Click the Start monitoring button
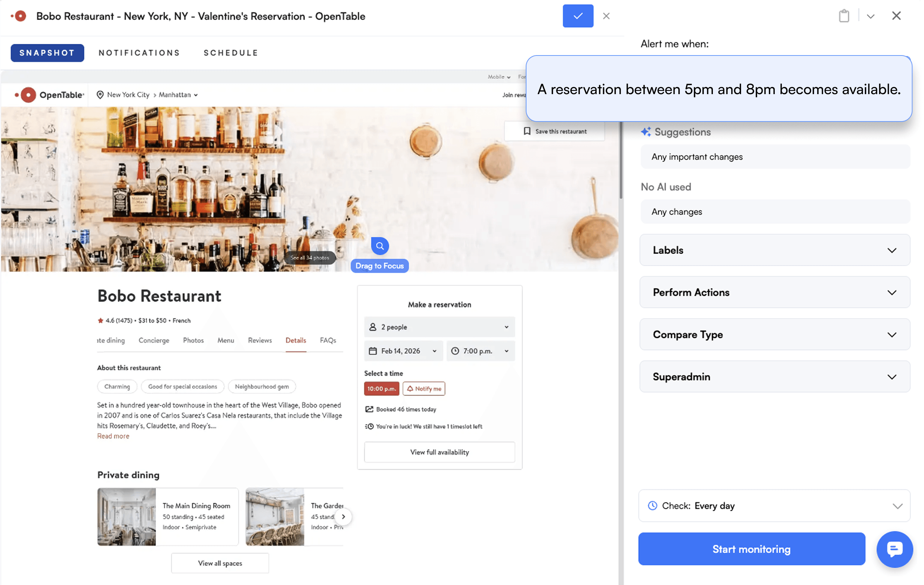The height and width of the screenshot is (585, 924). [x=751, y=549]
